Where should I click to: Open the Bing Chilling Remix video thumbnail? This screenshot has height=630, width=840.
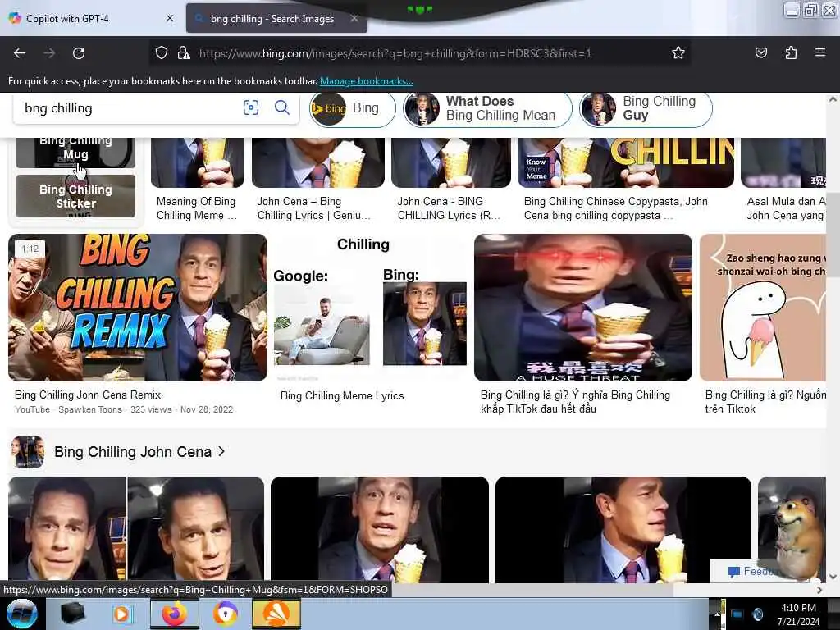tap(138, 308)
